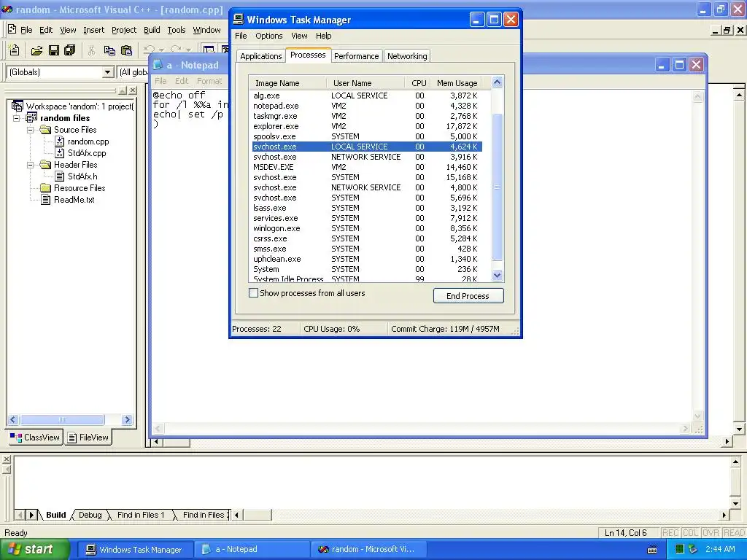Click the Undo arrow toolbar icon
The image size is (747, 560).
[150, 50]
